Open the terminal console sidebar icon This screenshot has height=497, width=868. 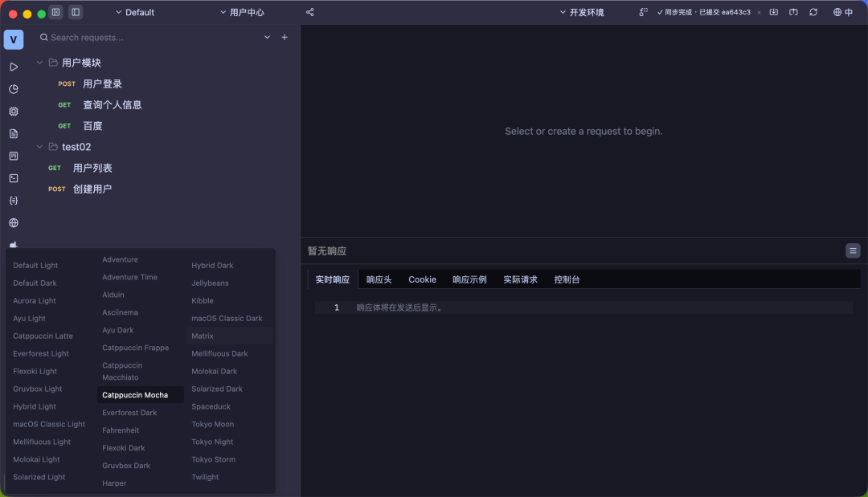point(14,178)
